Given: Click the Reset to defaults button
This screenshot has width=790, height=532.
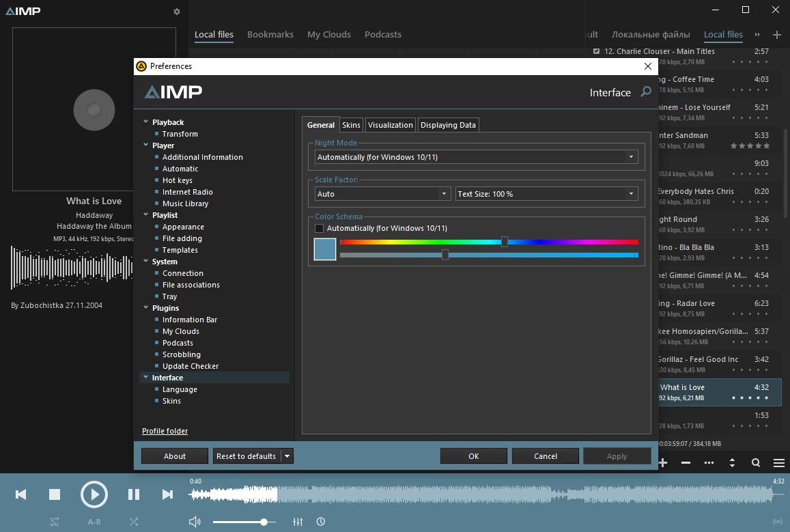Looking at the screenshot, I should pos(246,456).
